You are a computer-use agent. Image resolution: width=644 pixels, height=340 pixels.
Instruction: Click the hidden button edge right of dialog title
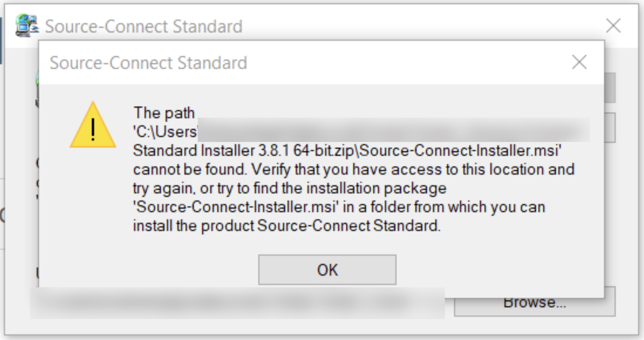click(610, 88)
